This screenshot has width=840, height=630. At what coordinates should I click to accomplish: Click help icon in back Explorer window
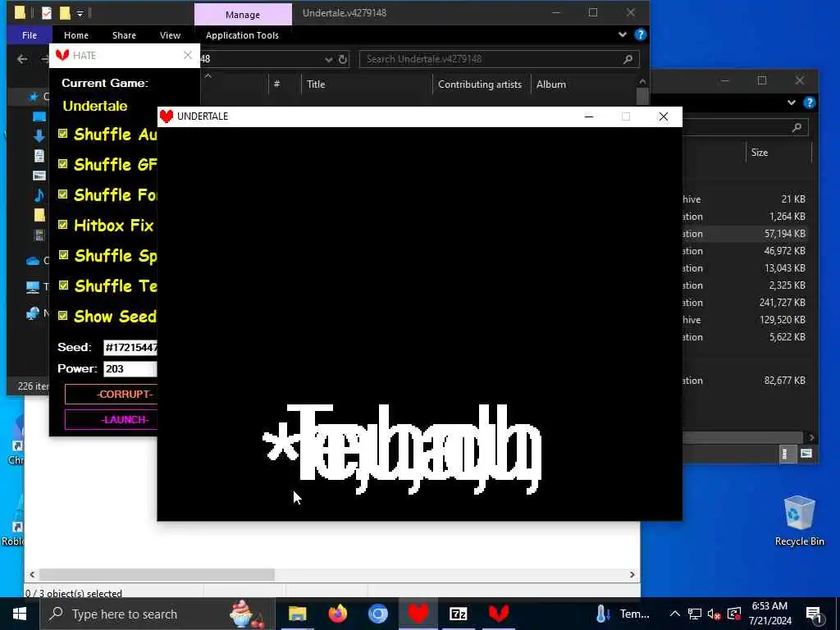pos(809,103)
